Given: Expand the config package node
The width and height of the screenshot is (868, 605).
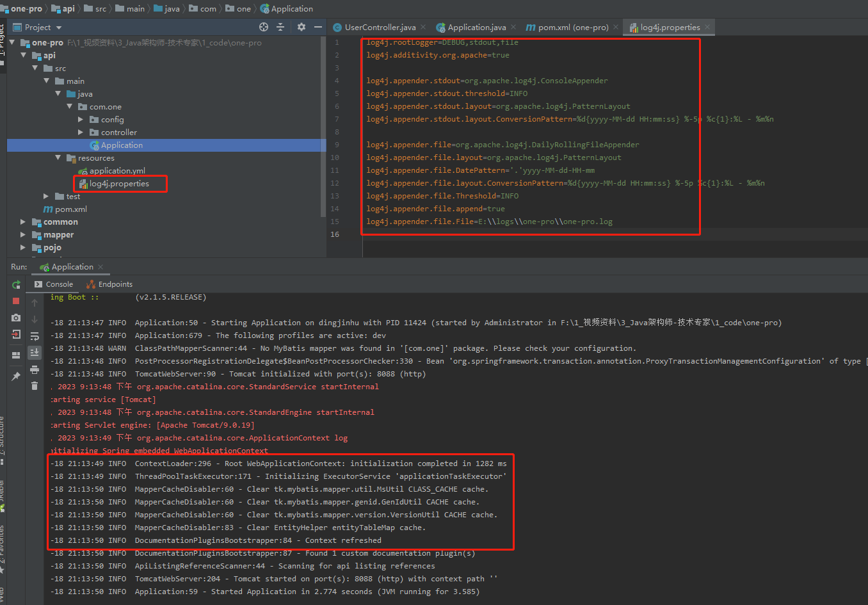Looking at the screenshot, I should click(x=81, y=119).
